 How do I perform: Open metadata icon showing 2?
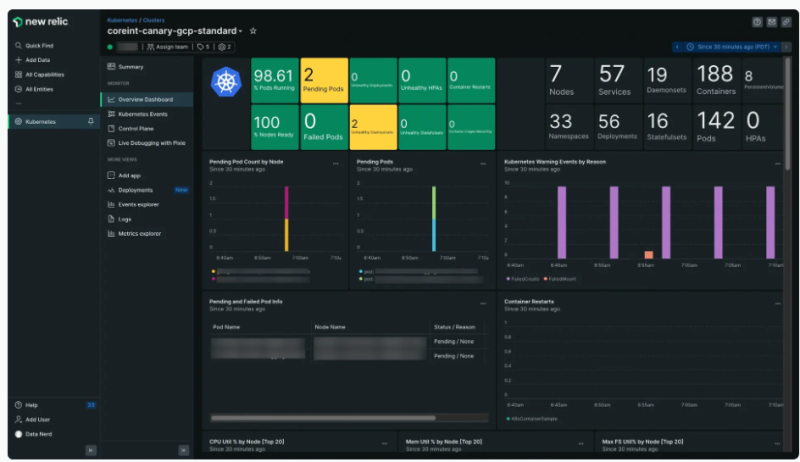[224, 47]
